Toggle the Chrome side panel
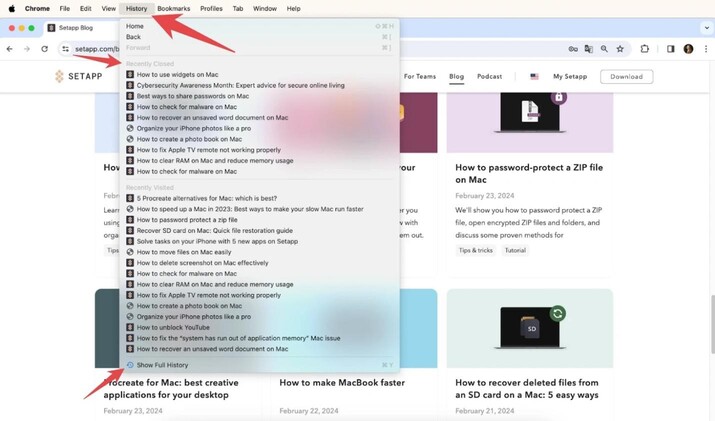 (670, 49)
